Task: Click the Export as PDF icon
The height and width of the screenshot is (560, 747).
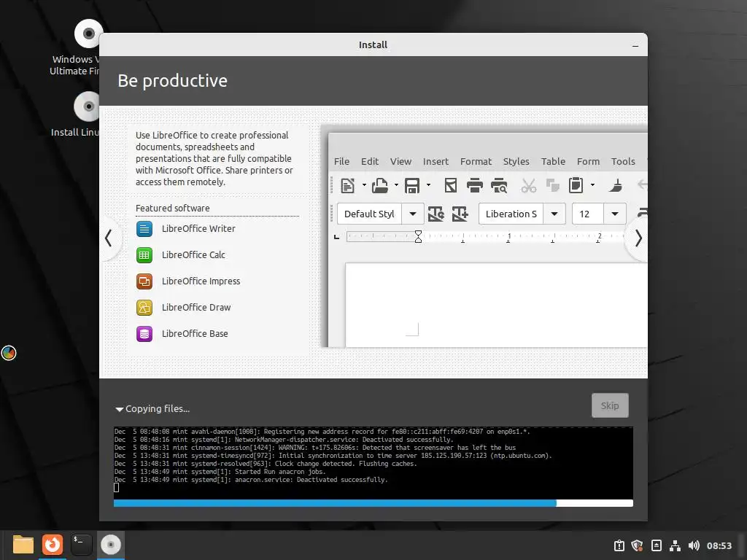Action: [x=450, y=185]
